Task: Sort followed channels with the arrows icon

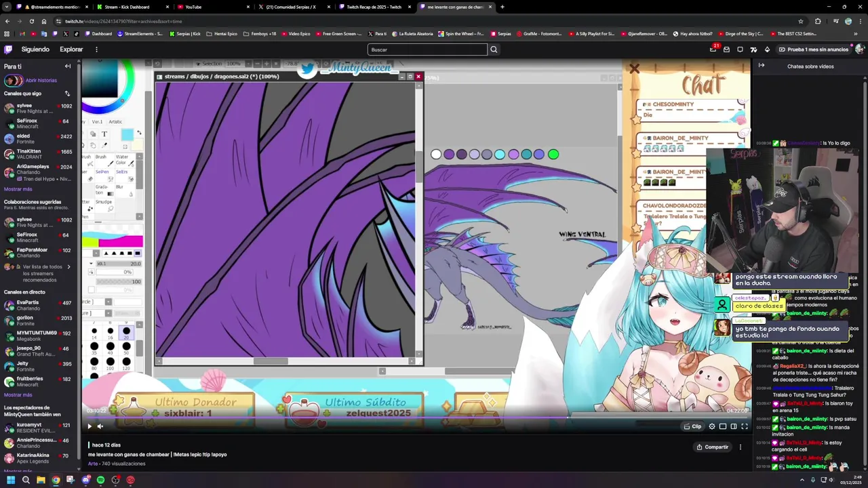Action: [67, 94]
